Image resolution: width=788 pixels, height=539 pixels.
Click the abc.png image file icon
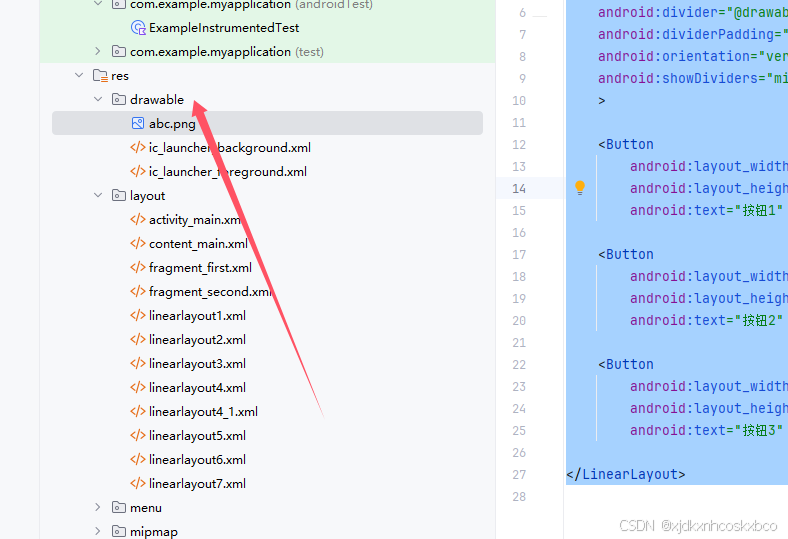pos(138,123)
